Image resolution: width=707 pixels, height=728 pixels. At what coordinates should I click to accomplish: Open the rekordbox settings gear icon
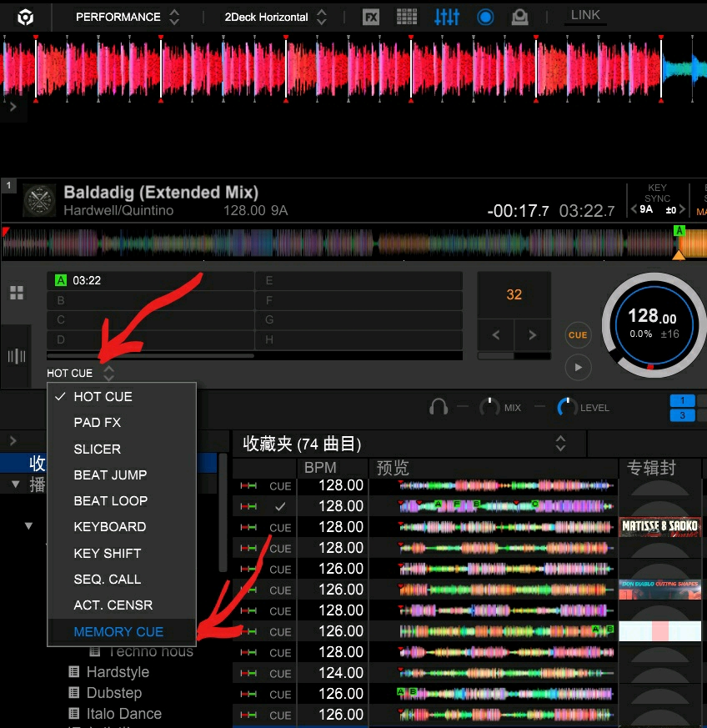click(x=25, y=18)
